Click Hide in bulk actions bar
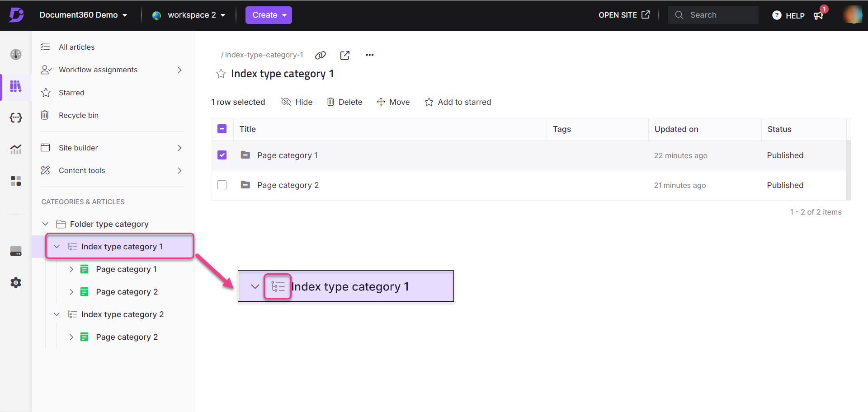Screen dimensions: 868x412 tap(297, 102)
